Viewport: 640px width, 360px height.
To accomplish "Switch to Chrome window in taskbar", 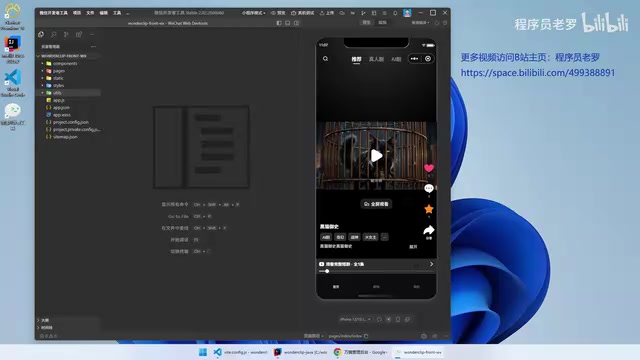I will pos(360,352).
